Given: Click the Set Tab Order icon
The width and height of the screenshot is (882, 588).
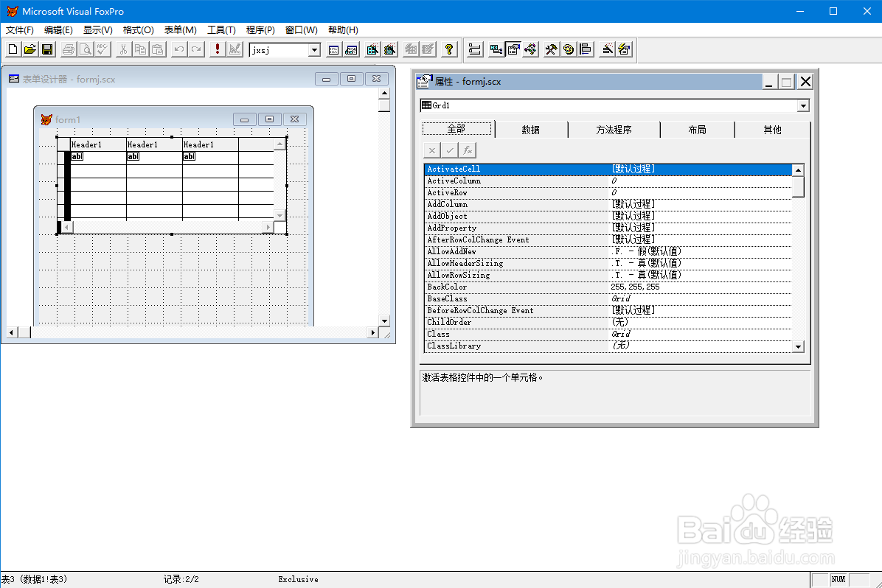Looking at the screenshot, I should (x=475, y=49).
